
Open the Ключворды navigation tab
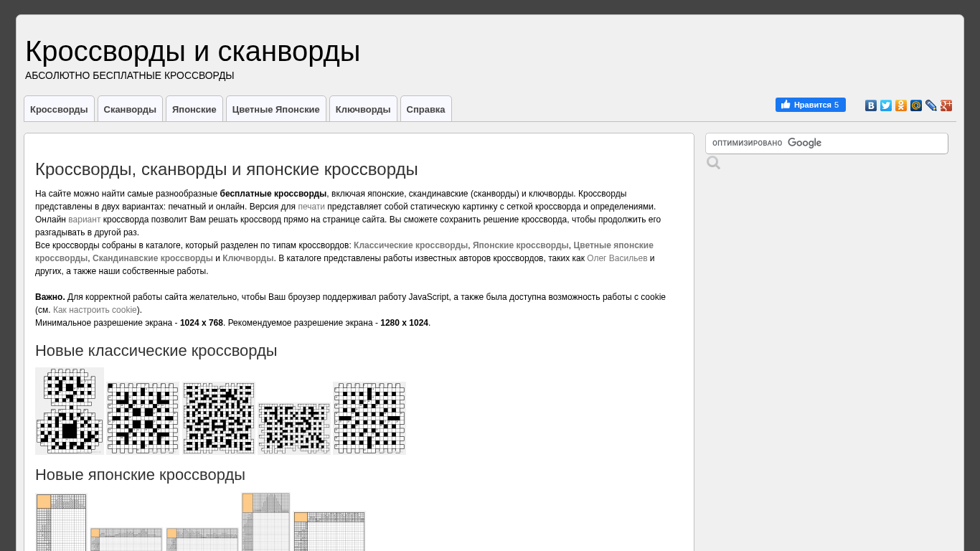pyautogui.click(x=363, y=109)
